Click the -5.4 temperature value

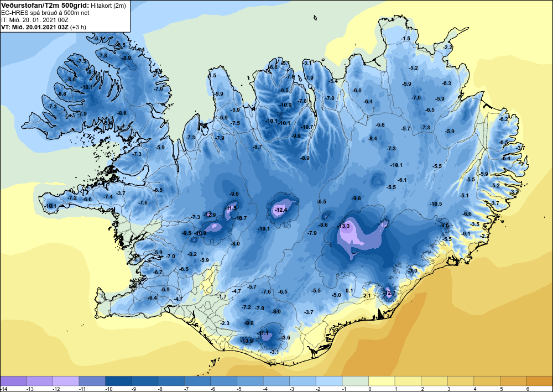click(333, 81)
